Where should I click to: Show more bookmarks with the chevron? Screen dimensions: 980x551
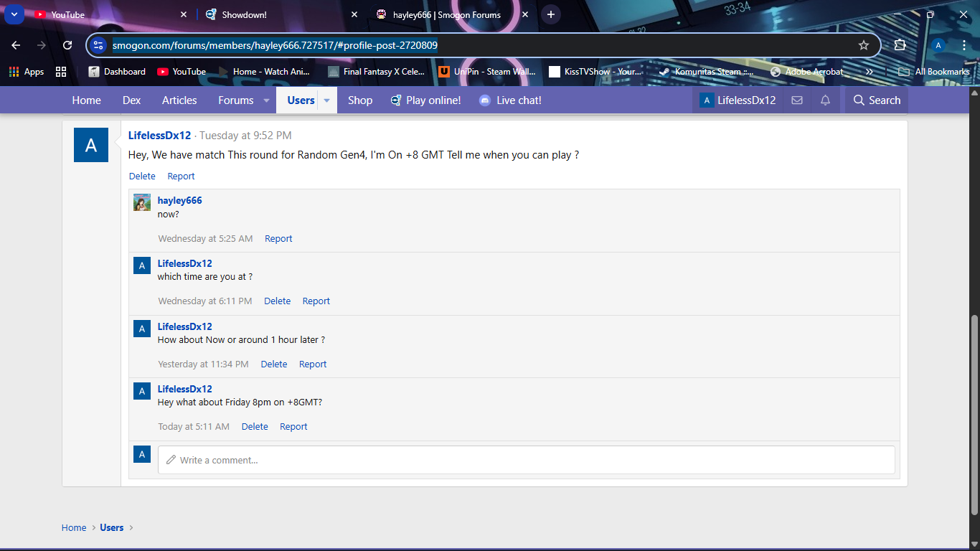[x=869, y=72]
